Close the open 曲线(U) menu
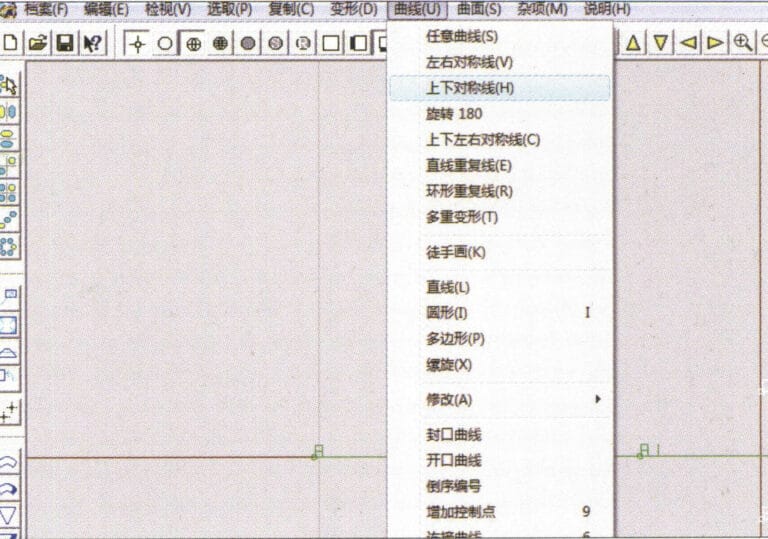 tap(417, 9)
